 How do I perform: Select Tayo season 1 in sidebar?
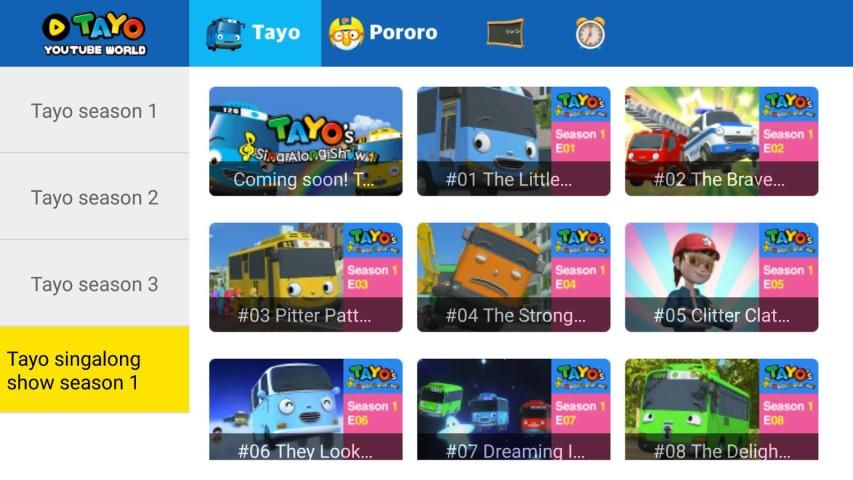95,110
